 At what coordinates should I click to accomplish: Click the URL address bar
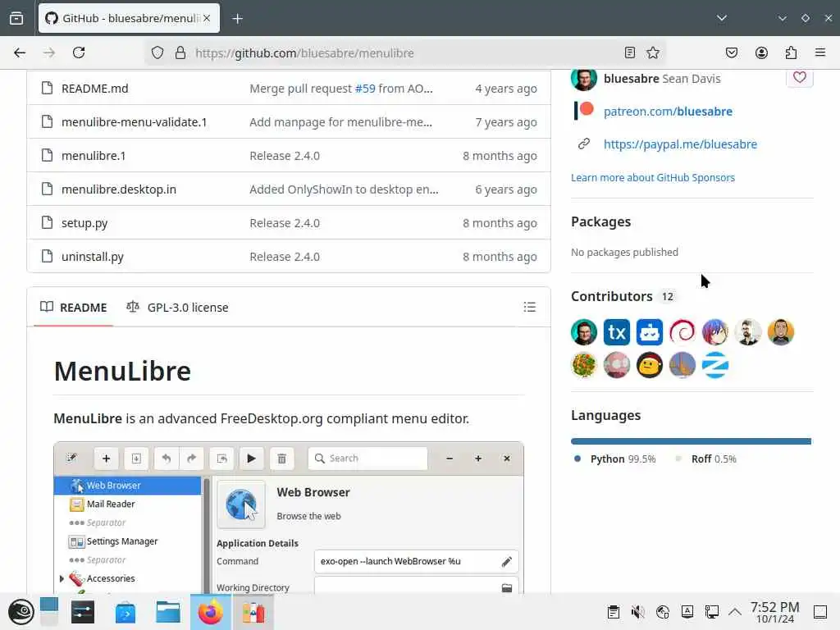[x=405, y=52]
